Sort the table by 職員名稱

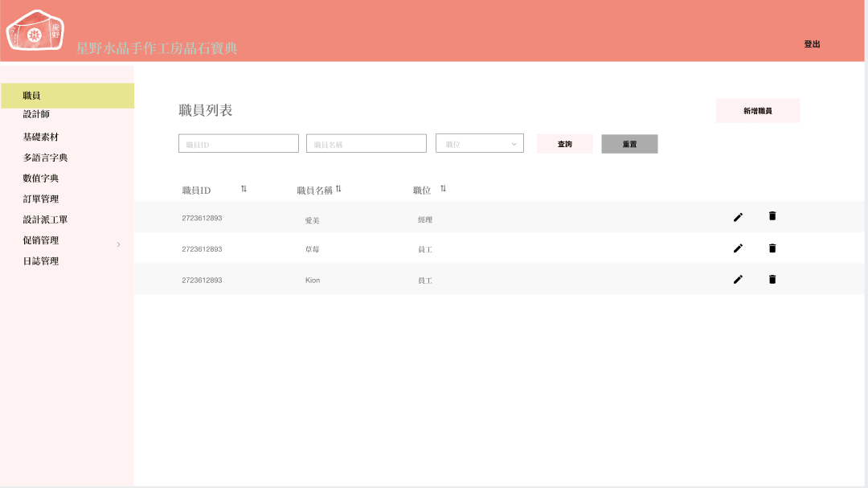338,189
